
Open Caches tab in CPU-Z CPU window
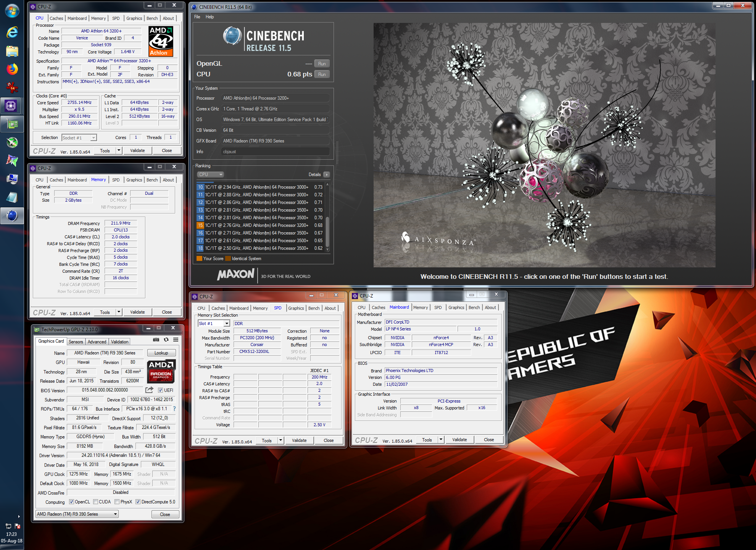coord(56,18)
